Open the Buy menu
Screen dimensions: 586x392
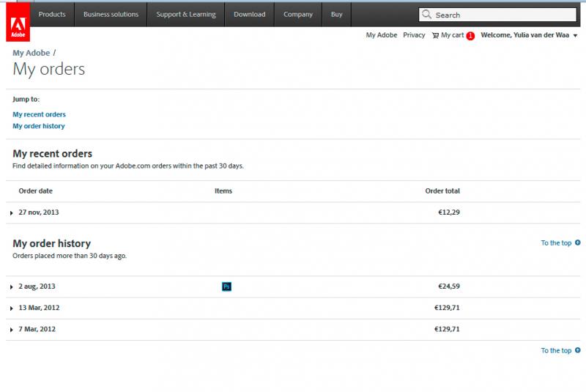click(x=336, y=14)
